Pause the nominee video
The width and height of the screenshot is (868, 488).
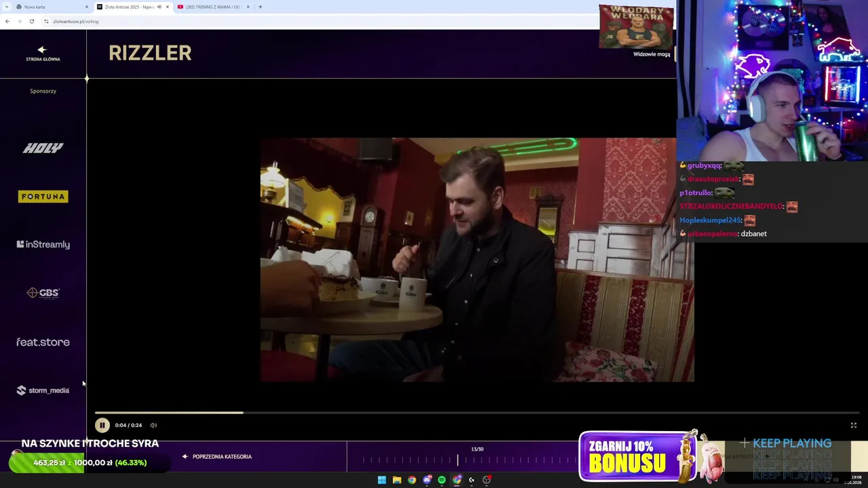pos(102,425)
